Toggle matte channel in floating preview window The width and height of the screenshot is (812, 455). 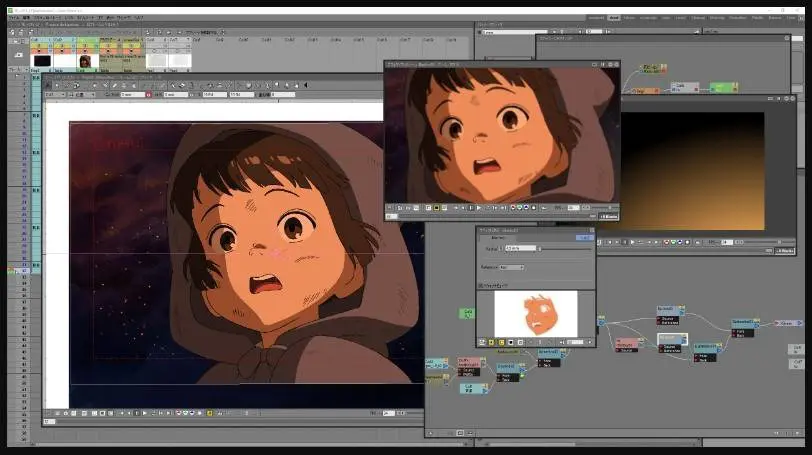(x=533, y=208)
